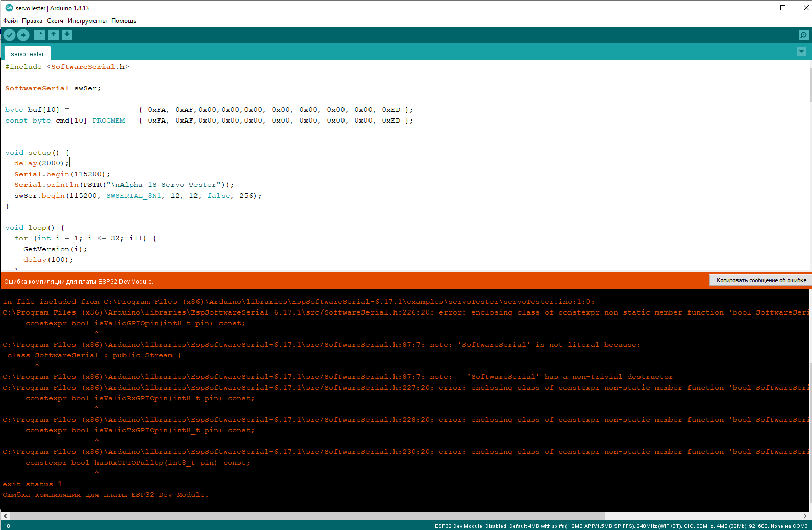Open the Инструменты menu
Screen dimensions: 812x530
tap(87, 21)
